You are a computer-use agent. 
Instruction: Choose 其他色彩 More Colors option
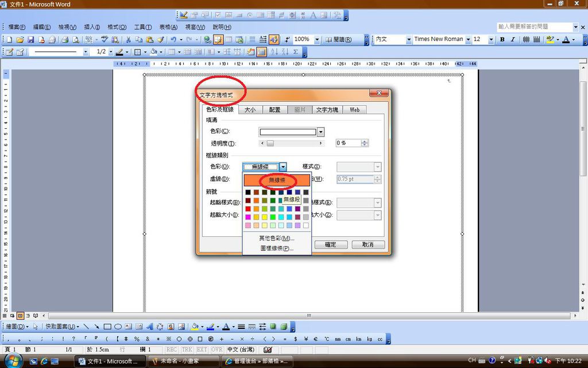click(277, 238)
